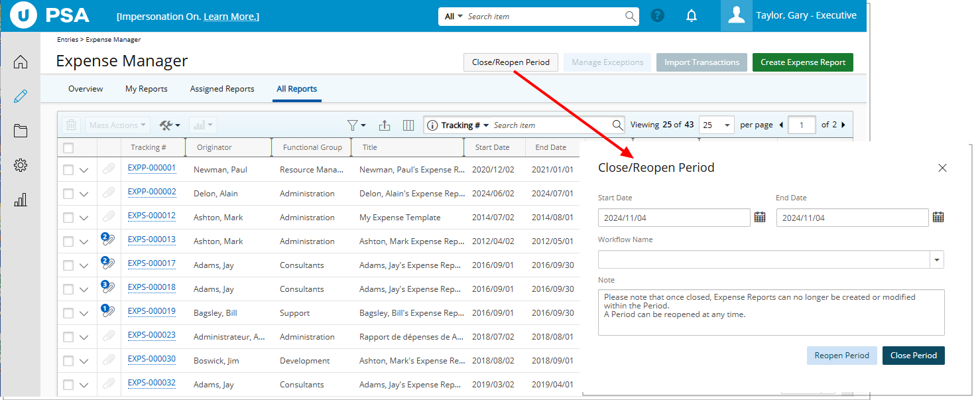
Task: Open the Home icon in the sidebar
Action: [x=21, y=62]
